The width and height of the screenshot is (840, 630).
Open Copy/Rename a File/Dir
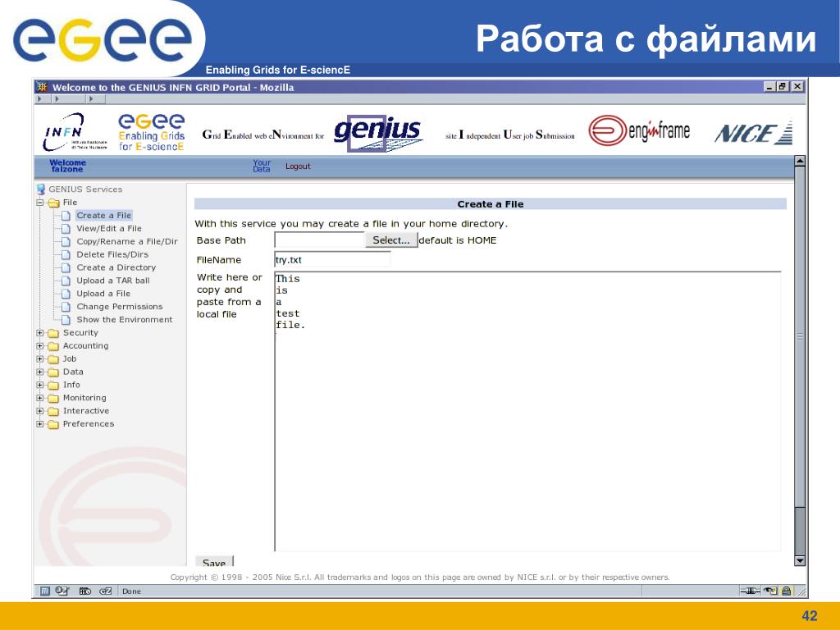127,242
